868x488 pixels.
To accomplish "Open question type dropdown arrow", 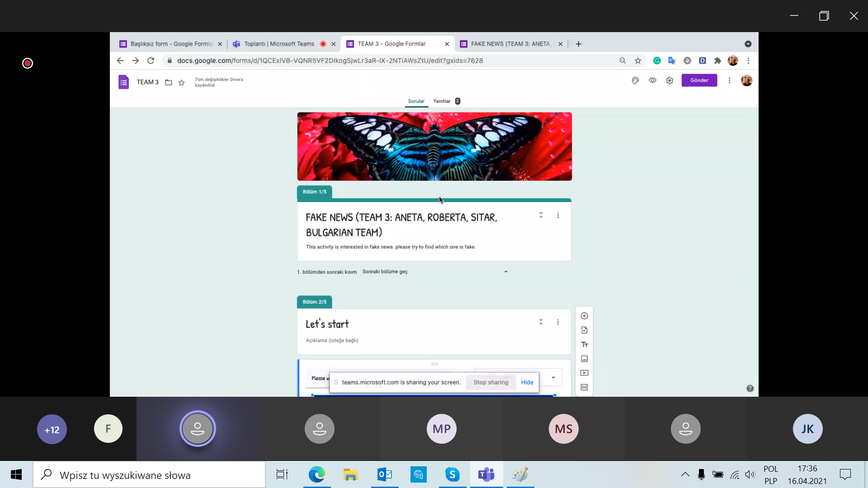I will [x=553, y=378].
